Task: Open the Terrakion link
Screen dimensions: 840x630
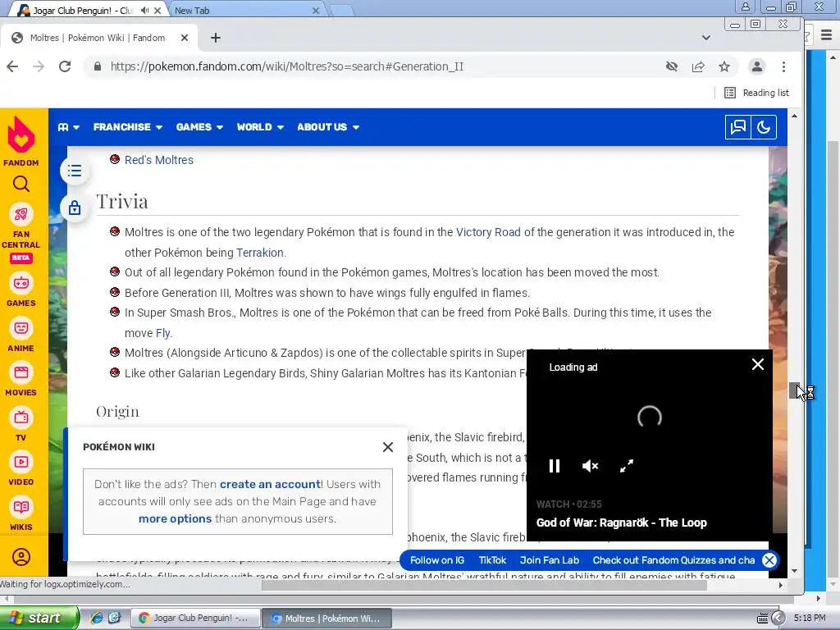Action: pyautogui.click(x=260, y=253)
